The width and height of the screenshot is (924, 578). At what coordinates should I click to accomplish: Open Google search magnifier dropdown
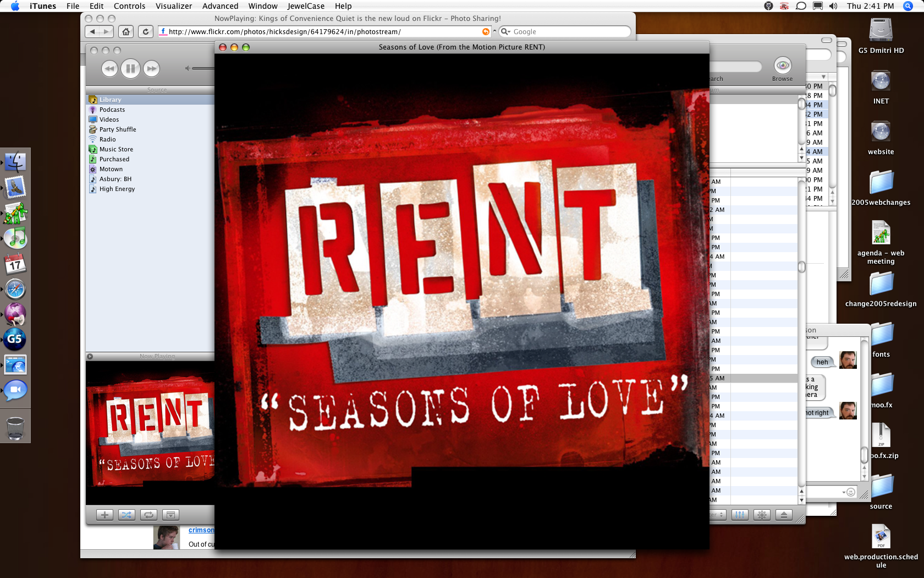click(505, 32)
